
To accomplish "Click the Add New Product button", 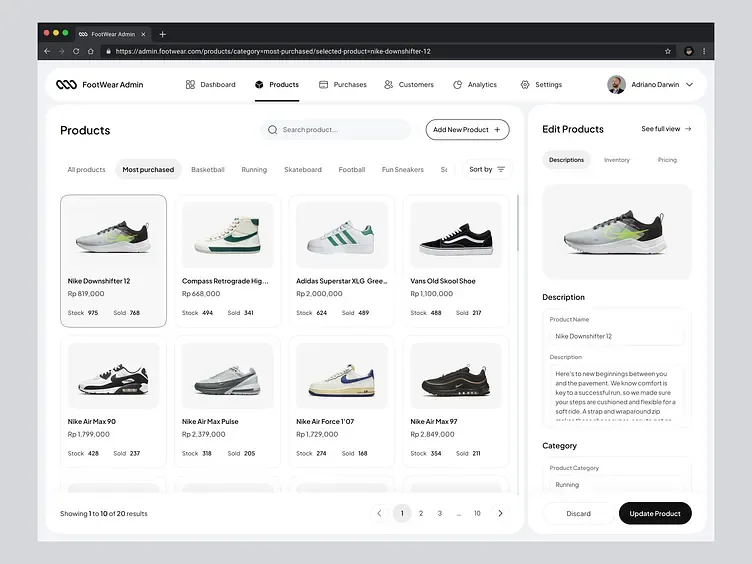I will (x=467, y=129).
